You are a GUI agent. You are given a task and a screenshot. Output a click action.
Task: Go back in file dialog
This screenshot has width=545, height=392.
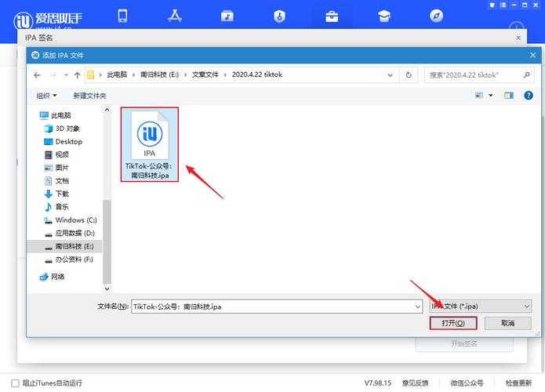(x=37, y=75)
